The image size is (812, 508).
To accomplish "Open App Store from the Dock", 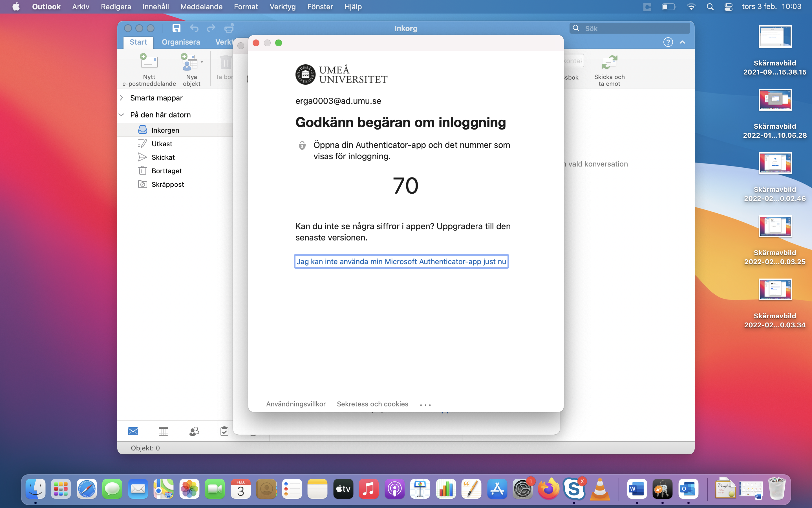I will [497, 489].
